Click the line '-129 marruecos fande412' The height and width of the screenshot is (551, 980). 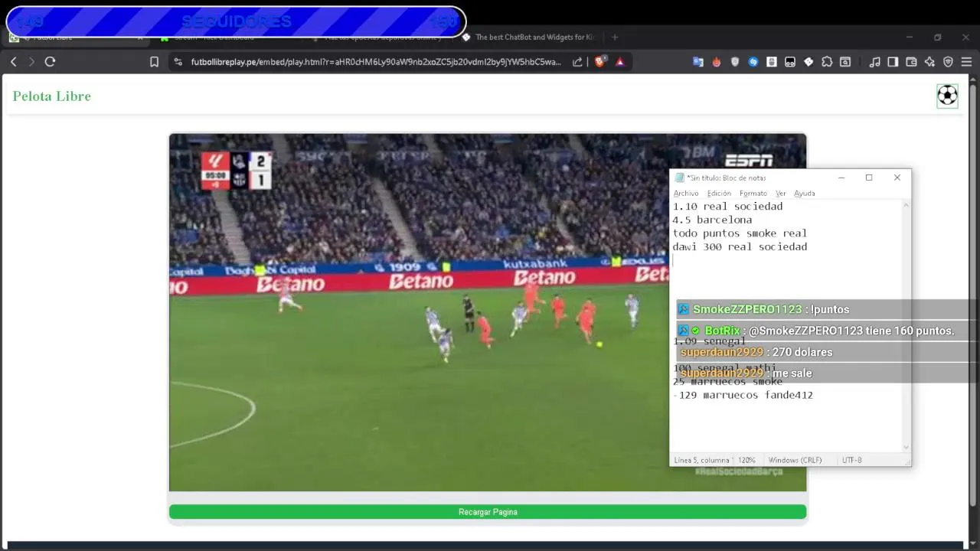coord(743,396)
